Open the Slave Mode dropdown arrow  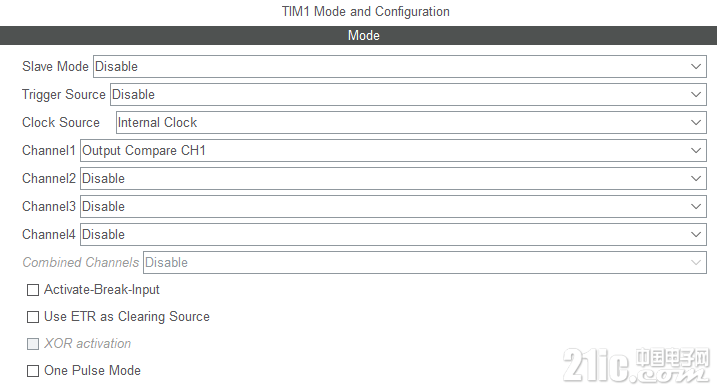click(696, 67)
